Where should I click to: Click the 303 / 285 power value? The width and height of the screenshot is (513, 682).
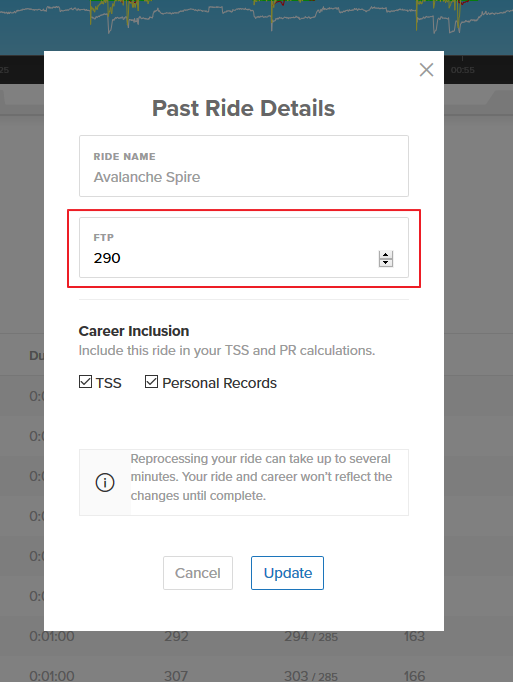311,676
